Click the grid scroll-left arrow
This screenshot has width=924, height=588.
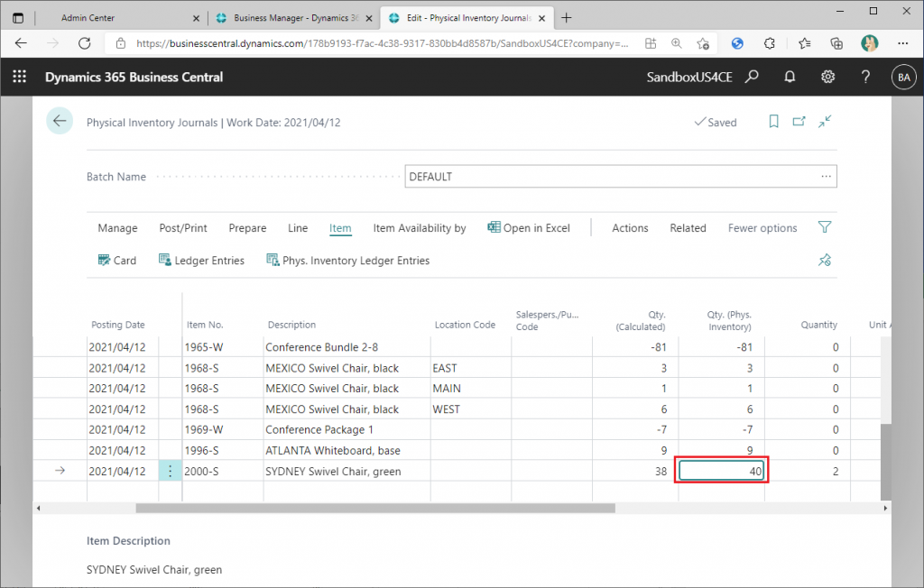pos(38,508)
